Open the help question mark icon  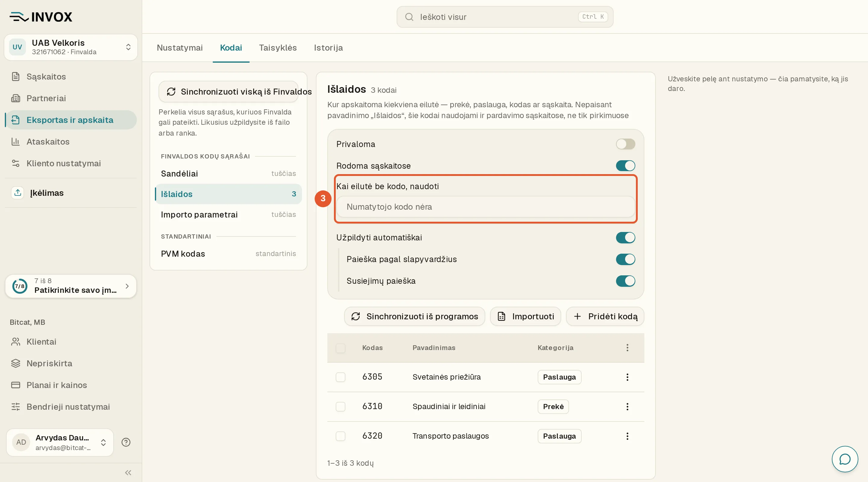[x=126, y=442]
